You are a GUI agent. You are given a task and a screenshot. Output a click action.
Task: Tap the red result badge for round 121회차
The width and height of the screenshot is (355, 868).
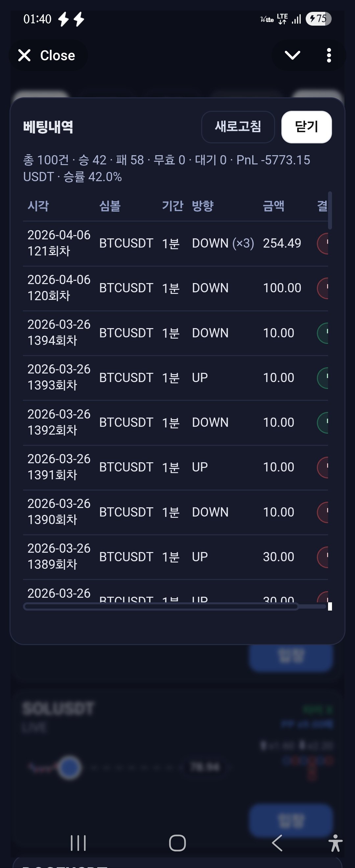tap(323, 243)
